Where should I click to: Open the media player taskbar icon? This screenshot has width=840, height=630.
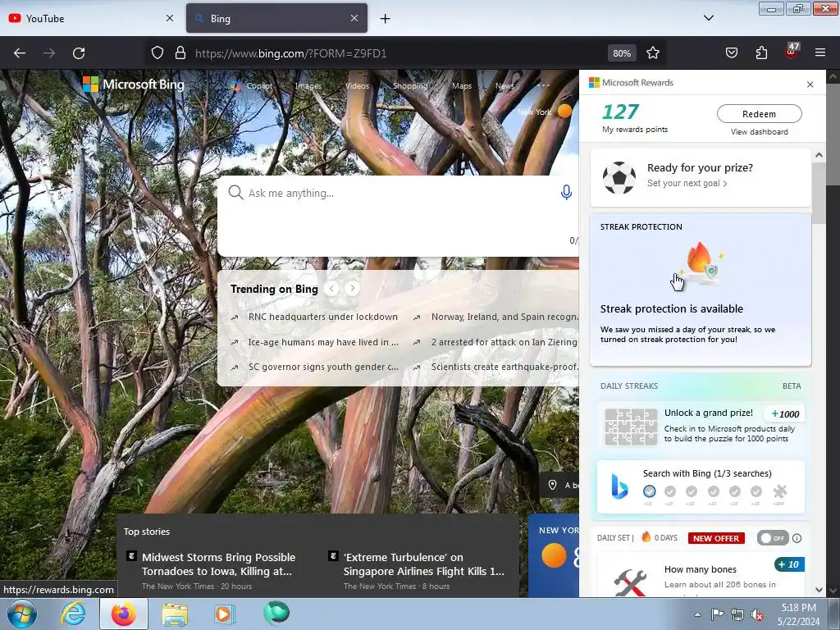(x=224, y=614)
